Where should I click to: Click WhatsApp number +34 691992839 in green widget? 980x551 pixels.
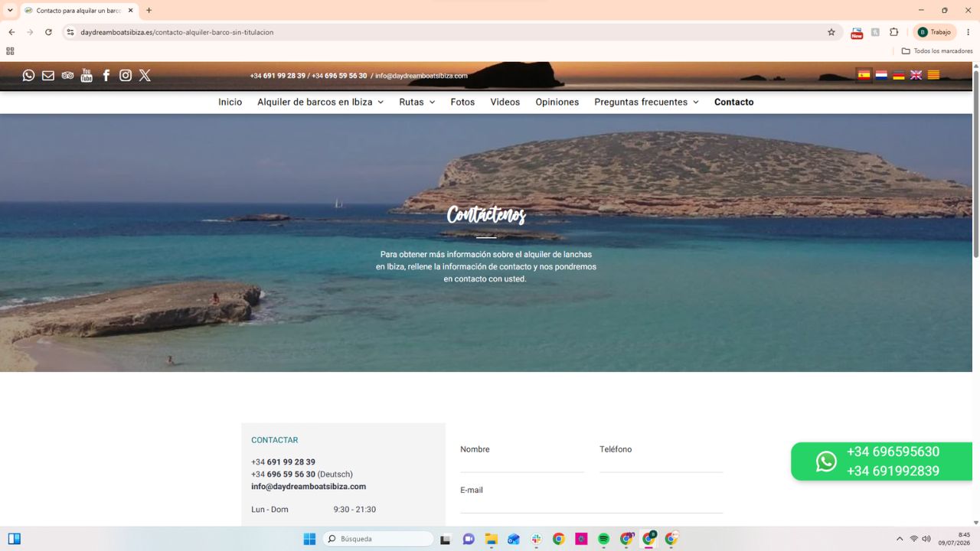(x=893, y=471)
